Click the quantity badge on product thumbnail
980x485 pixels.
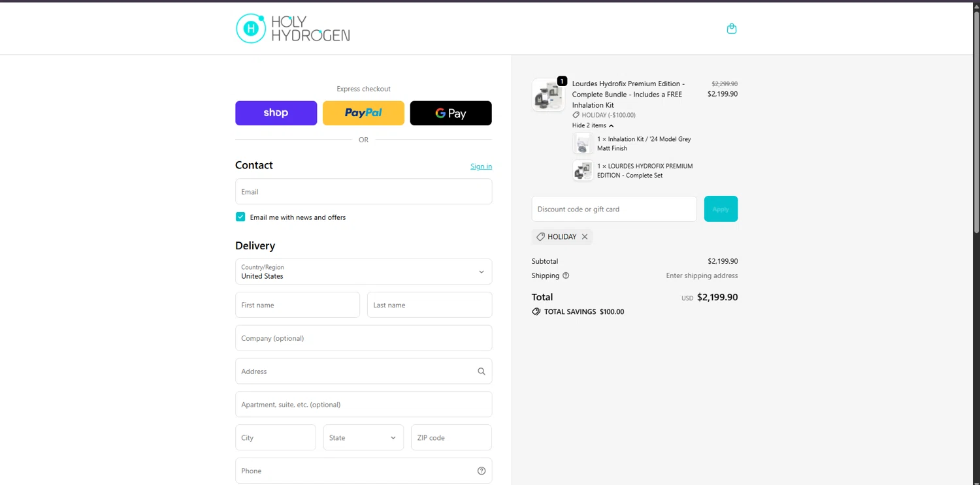click(562, 82)
